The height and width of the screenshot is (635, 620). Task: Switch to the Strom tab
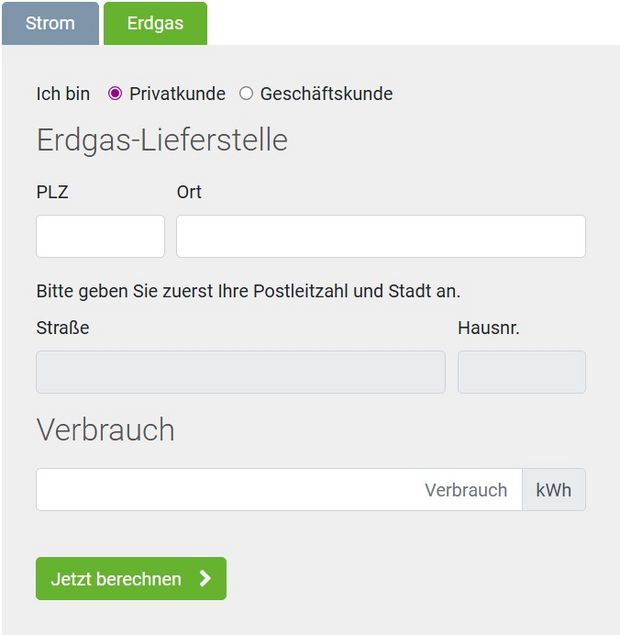(50, 23)
